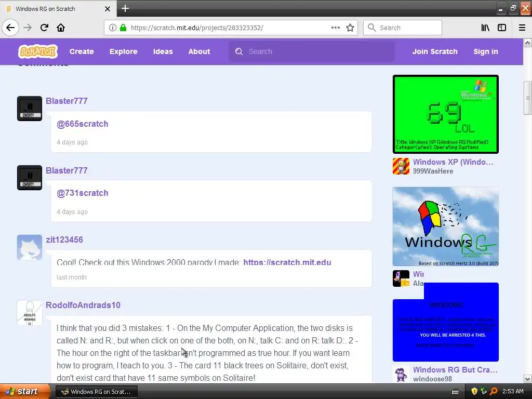Click the page scrollbar up arrow
Viewport: 532px width, 399px height.
click(528, 43)
